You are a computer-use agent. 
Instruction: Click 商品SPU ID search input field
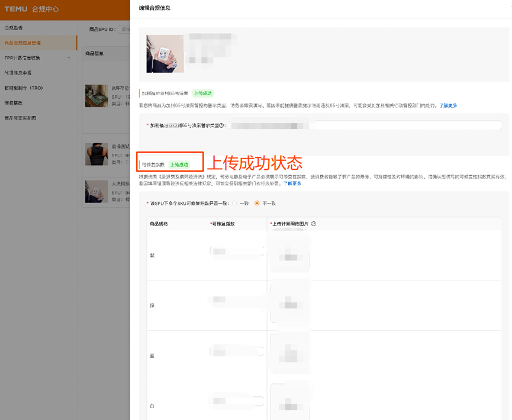(x=125, y=29)
